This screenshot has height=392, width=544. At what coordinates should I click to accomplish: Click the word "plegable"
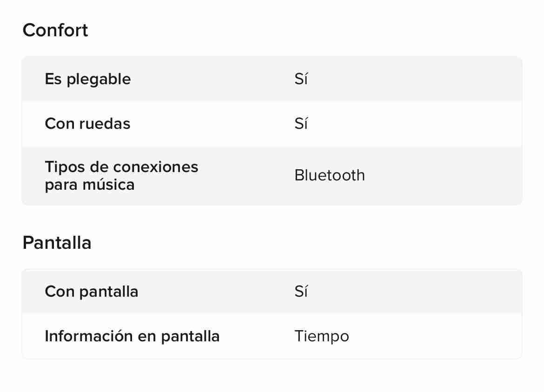tap(99, 80)
